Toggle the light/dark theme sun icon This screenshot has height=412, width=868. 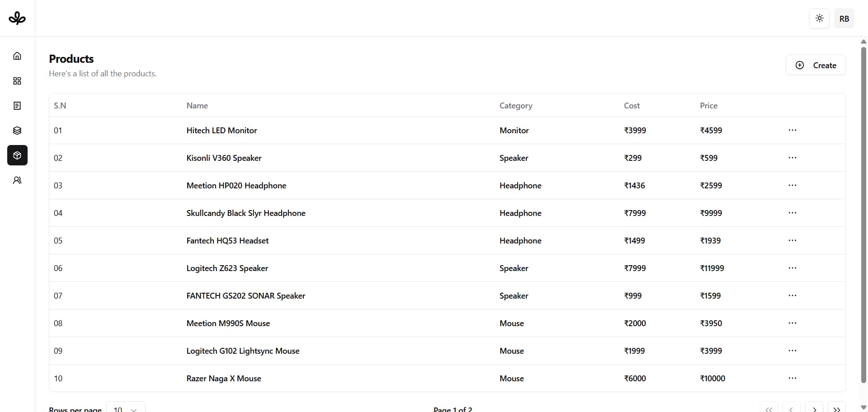(819, 19)
